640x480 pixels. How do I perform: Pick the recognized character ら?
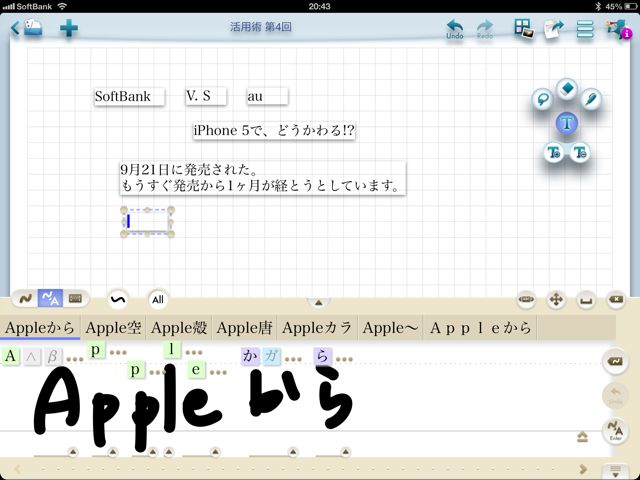pyautogui.click(x=323, y=356)
